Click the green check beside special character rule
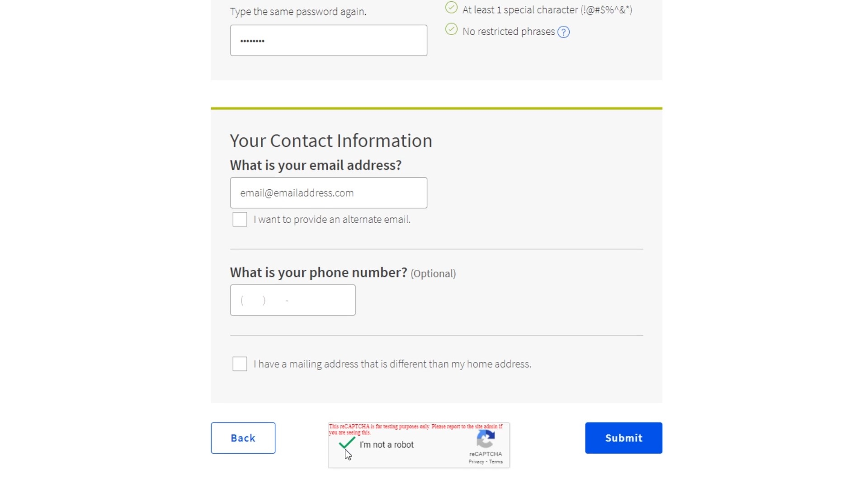868x488 pixels. coord(451,8)
